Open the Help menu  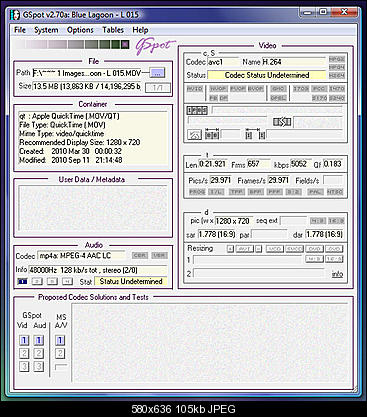[x=140, y=30]
